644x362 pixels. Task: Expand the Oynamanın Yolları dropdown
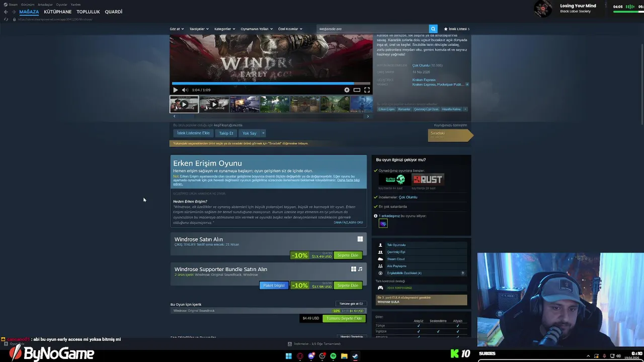[x=256, y=29]
